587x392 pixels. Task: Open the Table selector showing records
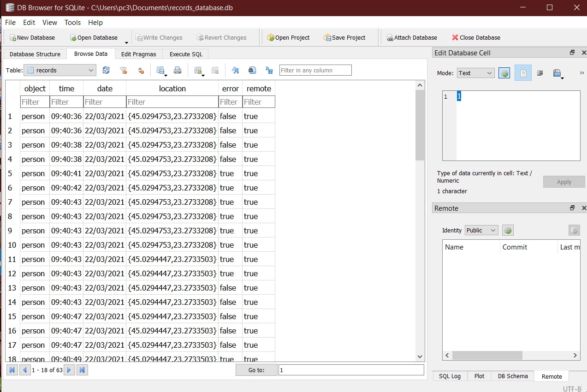tap(60, 70)
